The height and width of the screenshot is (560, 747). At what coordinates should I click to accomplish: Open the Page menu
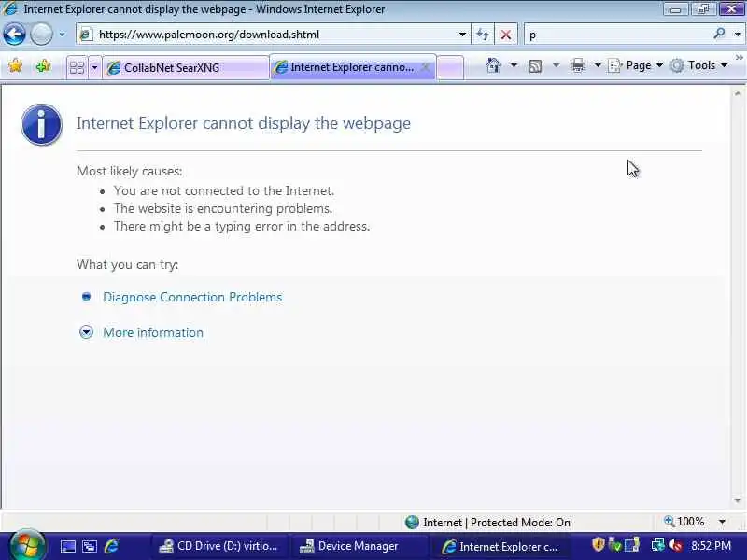click(636, 65)
